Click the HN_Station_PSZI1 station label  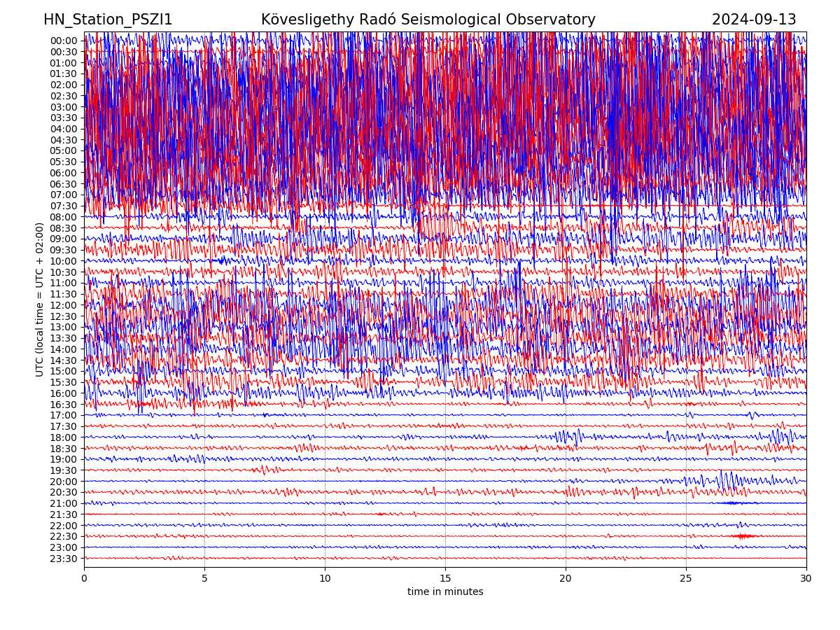click(108, 20)
